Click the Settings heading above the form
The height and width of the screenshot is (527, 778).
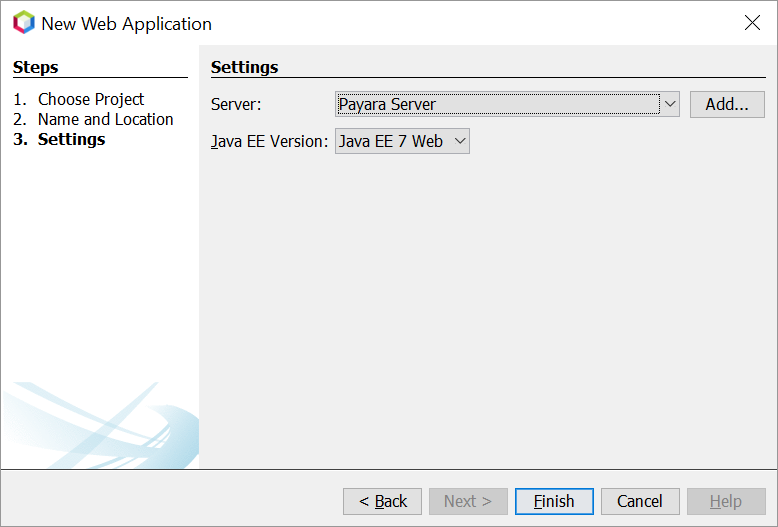pos(244,67)
